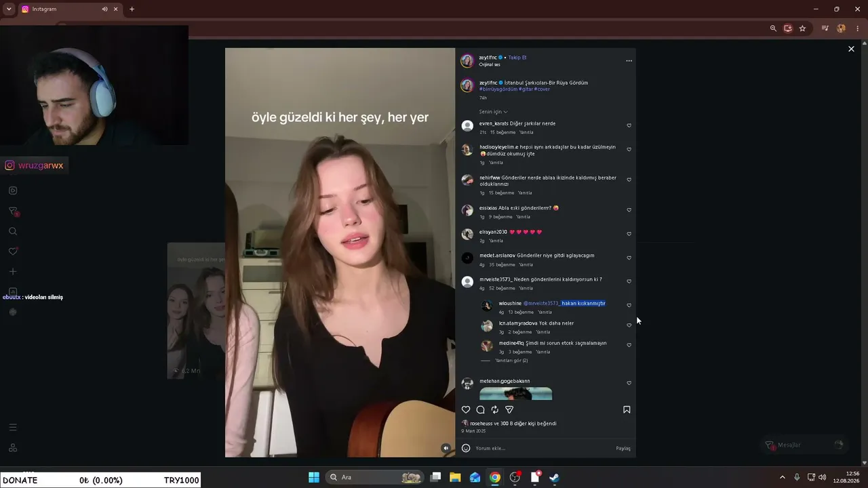Open the comment bubble icon under post
This screenshot has width=868, height=488.
tap(480, 409)
